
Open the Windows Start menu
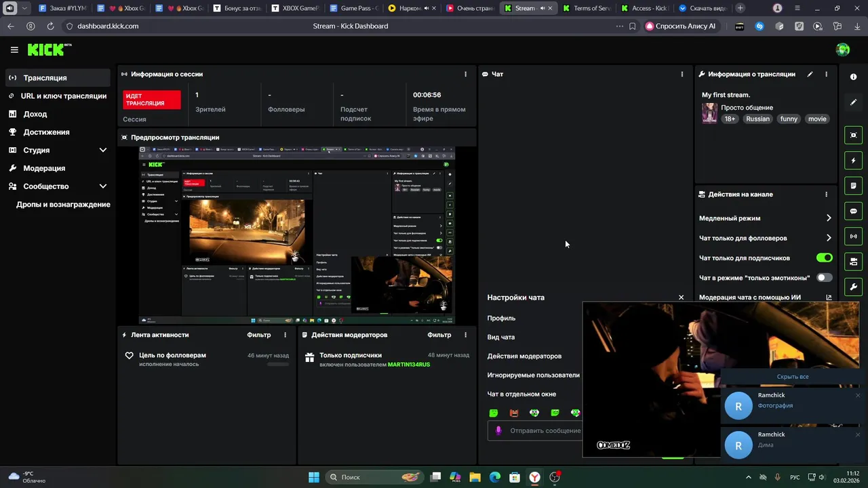point(314,477)
